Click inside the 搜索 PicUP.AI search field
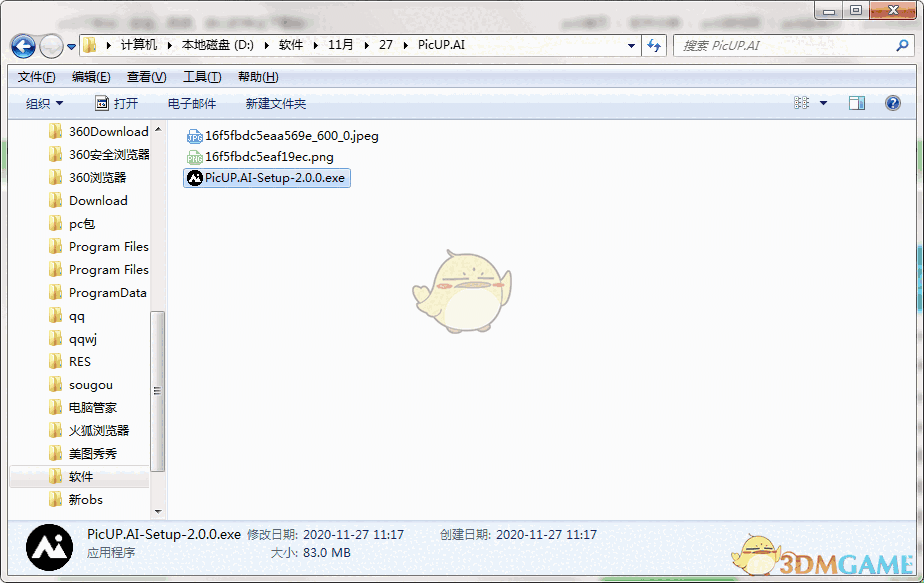 pyautogui.click(x=780, y=45)
